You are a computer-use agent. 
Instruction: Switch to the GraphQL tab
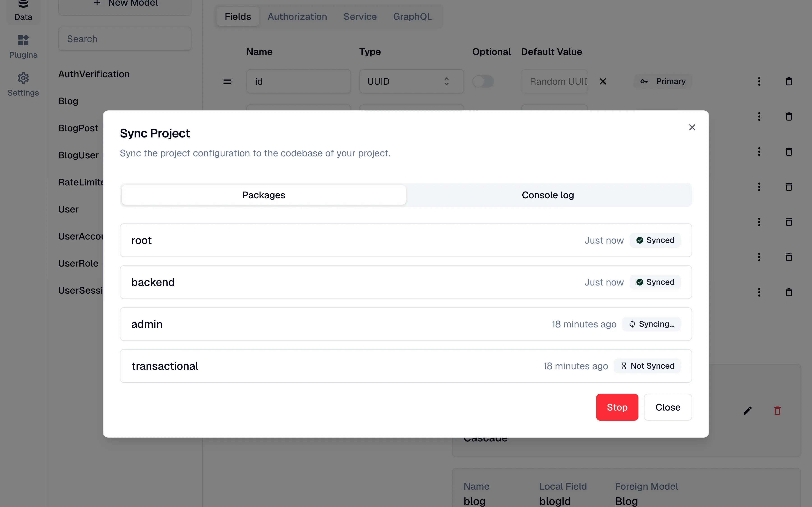tap(412, 16)
